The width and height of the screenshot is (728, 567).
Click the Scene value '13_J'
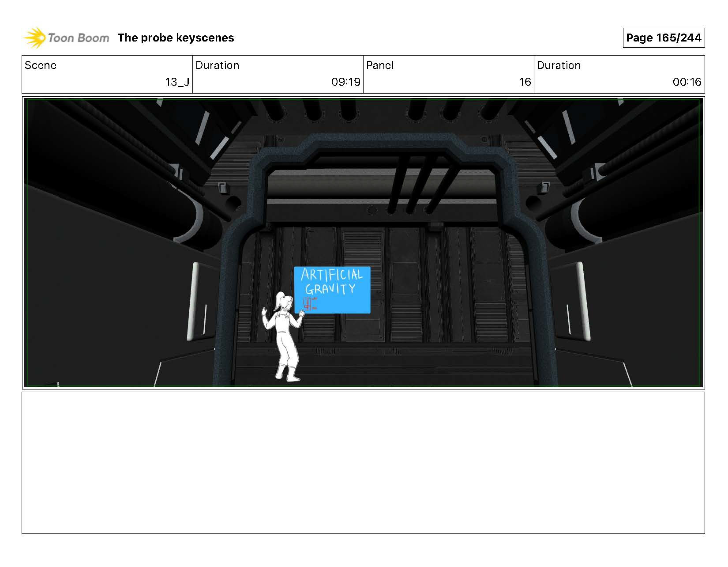(x=177, y=82)
